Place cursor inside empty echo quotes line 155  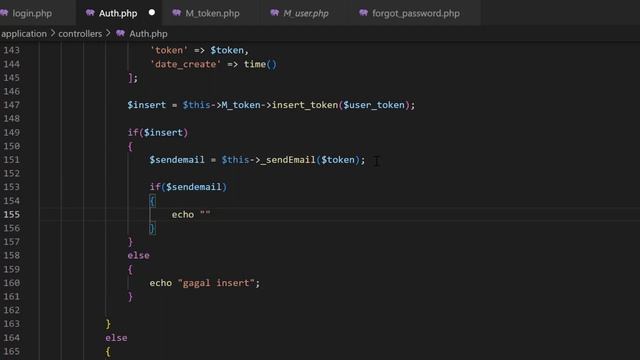pos(205,214)
